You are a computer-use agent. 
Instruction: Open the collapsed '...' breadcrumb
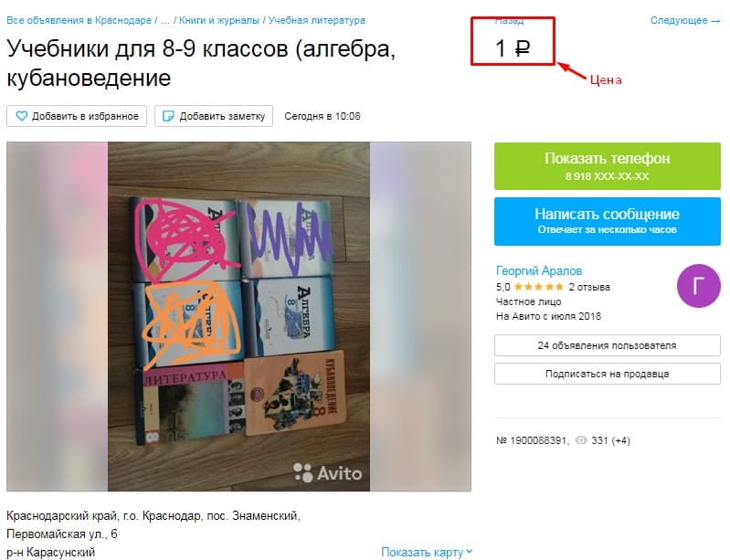pos(164,20)
